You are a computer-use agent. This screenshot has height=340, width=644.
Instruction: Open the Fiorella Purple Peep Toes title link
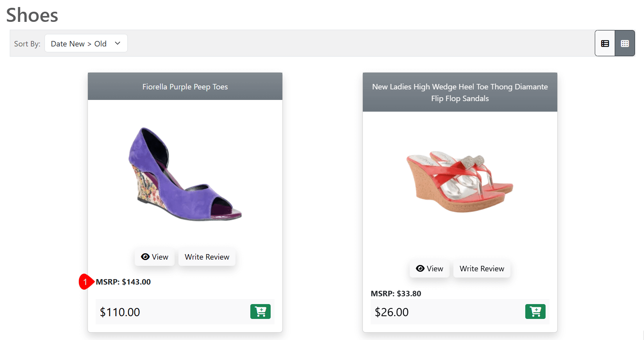[185, 87]
